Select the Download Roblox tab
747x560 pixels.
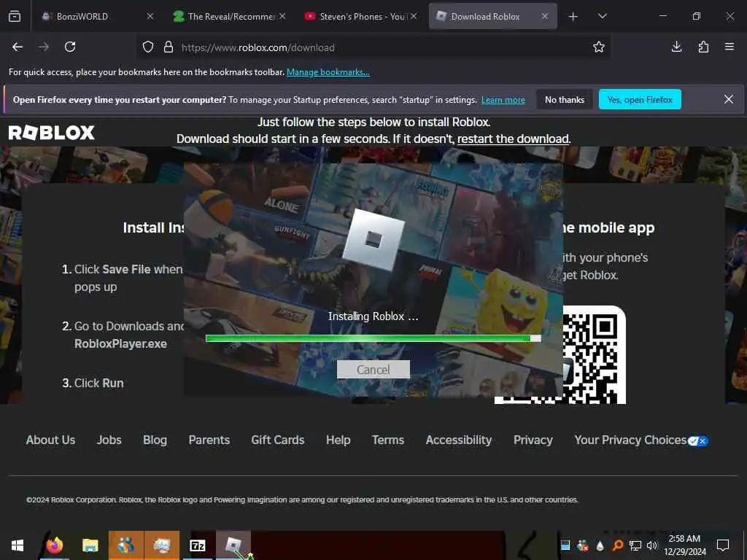tap(492, 17)
